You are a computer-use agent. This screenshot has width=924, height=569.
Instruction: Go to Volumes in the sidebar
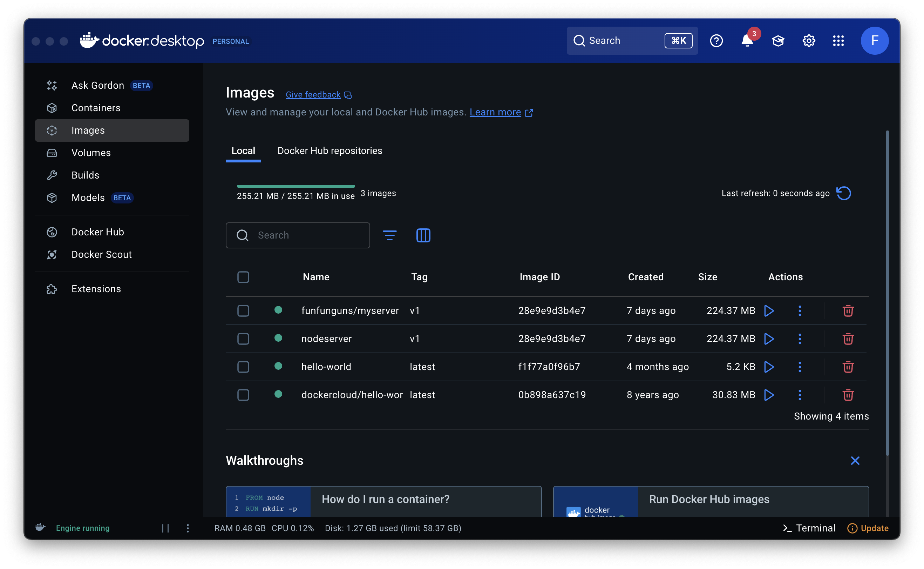tap(112, 153)
